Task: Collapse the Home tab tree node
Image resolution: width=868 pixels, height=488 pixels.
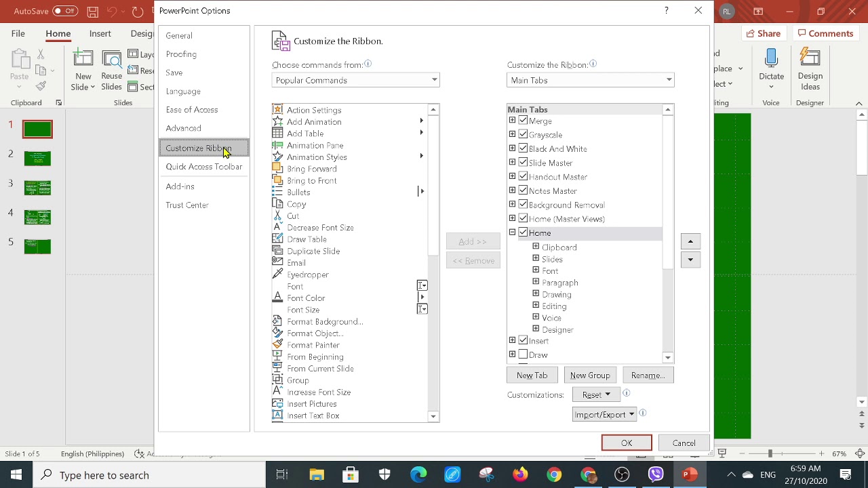Action: [513, 232]
